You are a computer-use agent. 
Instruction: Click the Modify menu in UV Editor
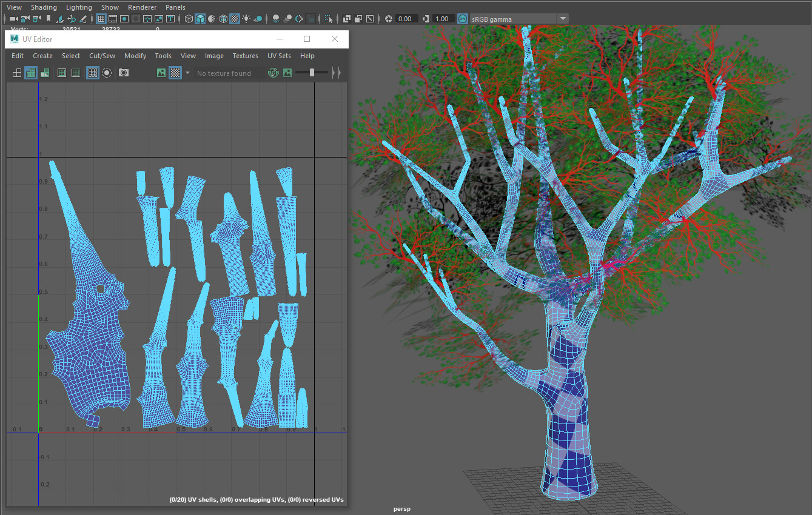(x=135, y=56)
